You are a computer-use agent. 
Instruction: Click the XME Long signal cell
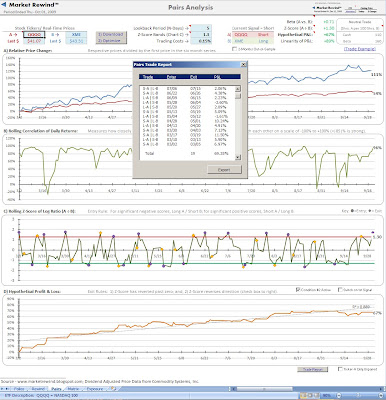pos(253,41)
